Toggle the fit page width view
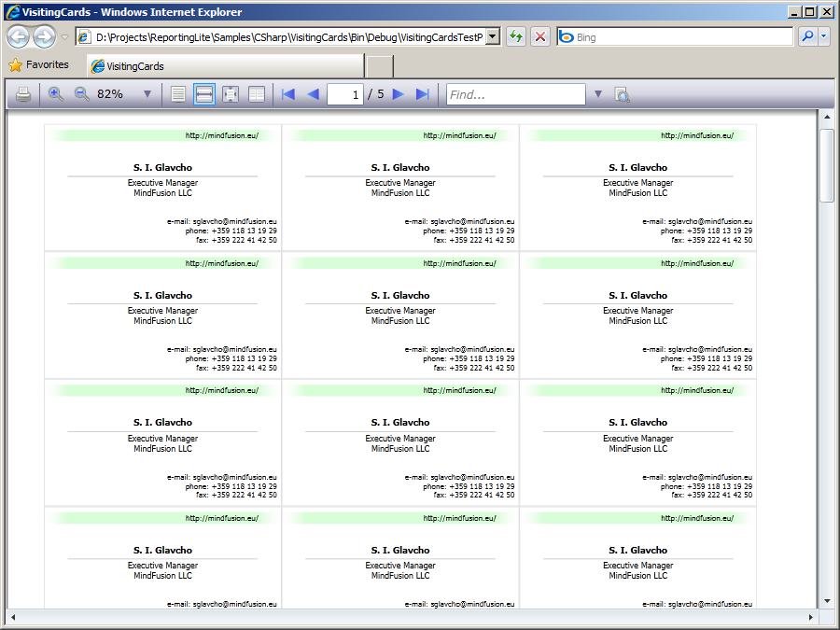Image resolution: width=840 pixels, height=630 pixels. coord(204,94)
